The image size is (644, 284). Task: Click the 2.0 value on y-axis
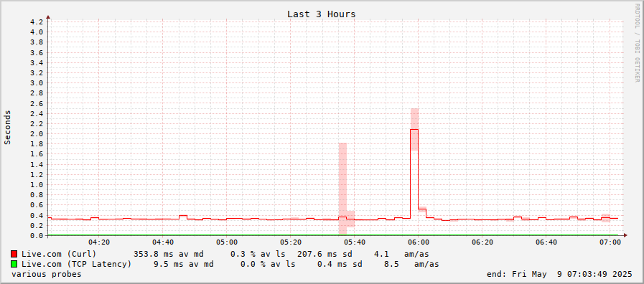(x=37, y=134)
